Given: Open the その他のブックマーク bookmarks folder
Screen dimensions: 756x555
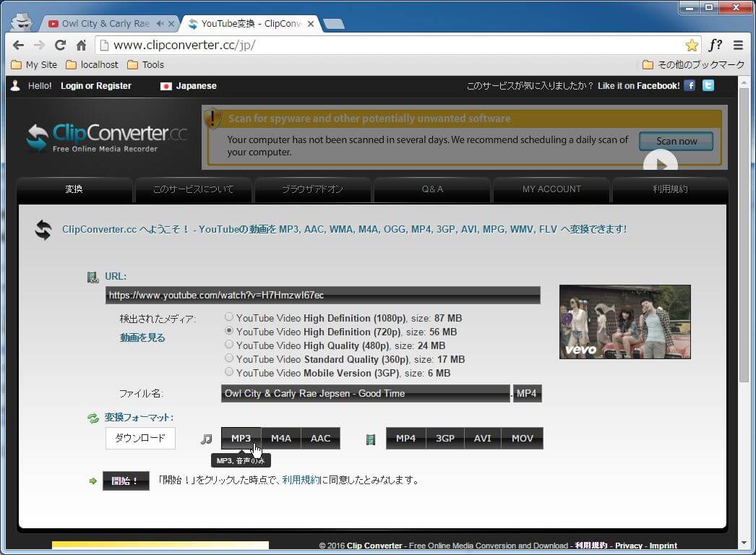Looking at the screenshot, I should (693, 65).
